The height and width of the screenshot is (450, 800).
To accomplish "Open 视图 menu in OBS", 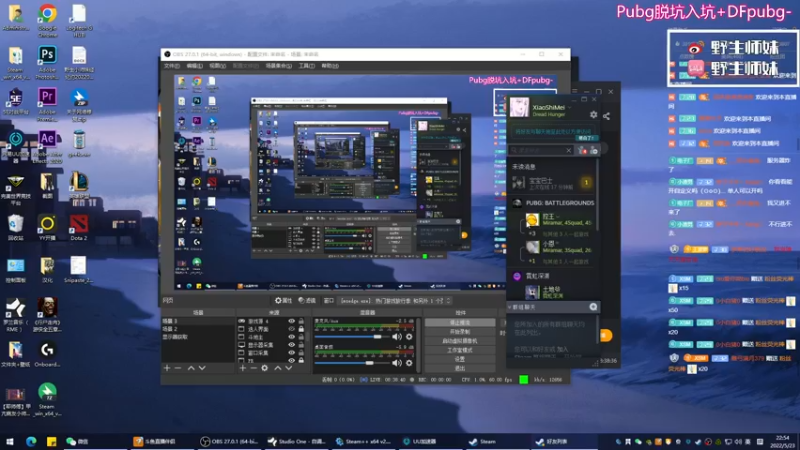I will [x=217, y=66].
